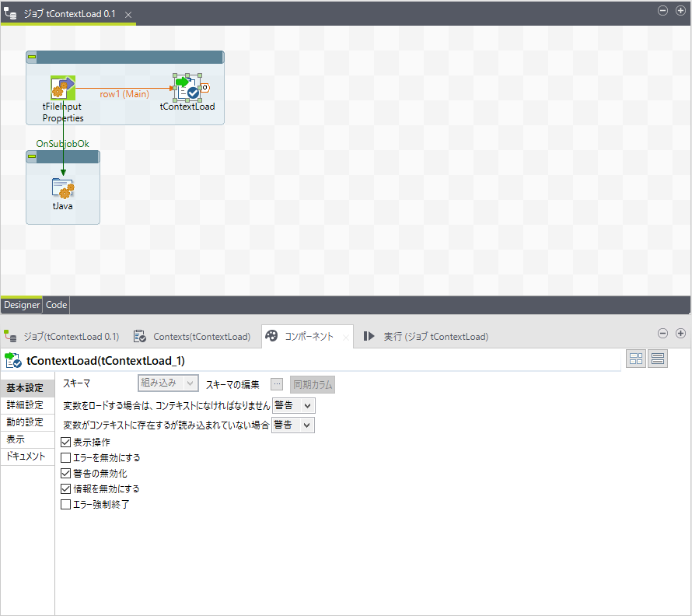Click the tContextLoad icon in the component header

point(14,359)
